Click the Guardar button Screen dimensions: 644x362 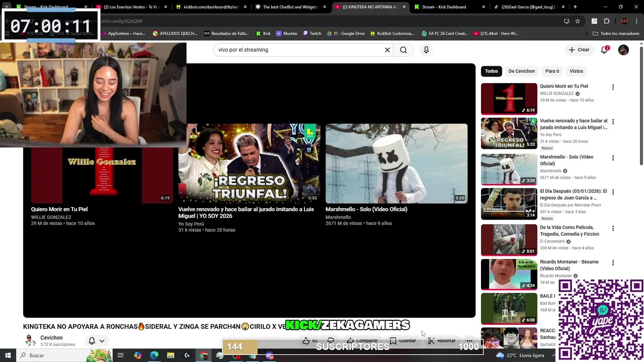(403, 341)
